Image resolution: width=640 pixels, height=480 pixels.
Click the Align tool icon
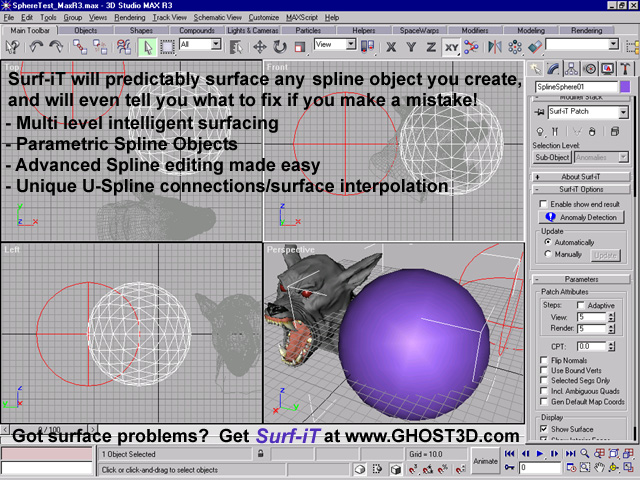(x=535, y=47)
